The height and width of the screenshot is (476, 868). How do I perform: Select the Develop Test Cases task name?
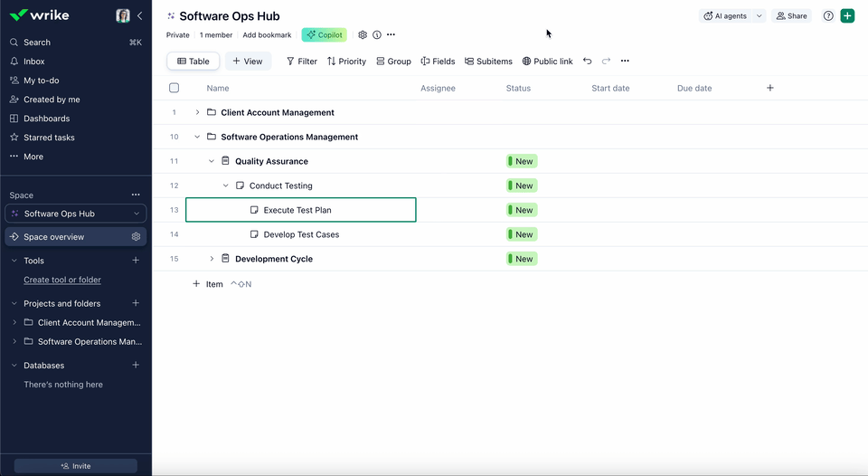tap(301, 234)
